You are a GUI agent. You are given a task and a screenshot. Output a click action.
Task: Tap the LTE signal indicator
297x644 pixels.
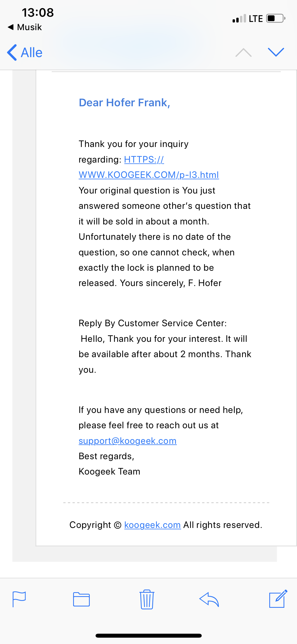click(x=256, y=19)
